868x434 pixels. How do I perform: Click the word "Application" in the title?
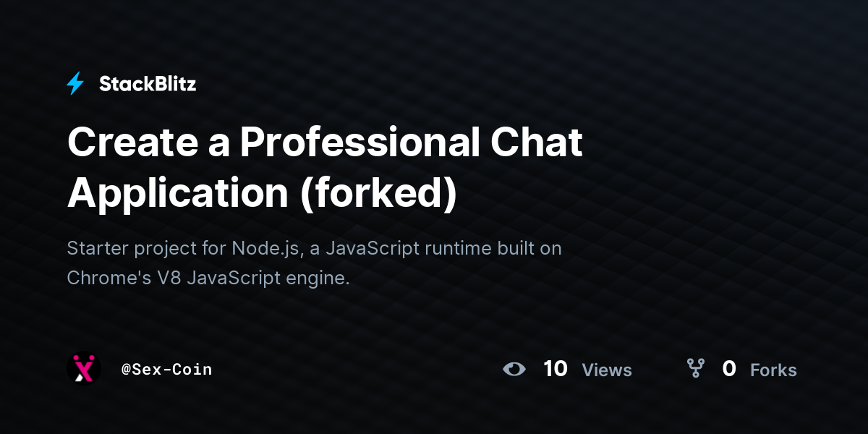pos(178,193)
